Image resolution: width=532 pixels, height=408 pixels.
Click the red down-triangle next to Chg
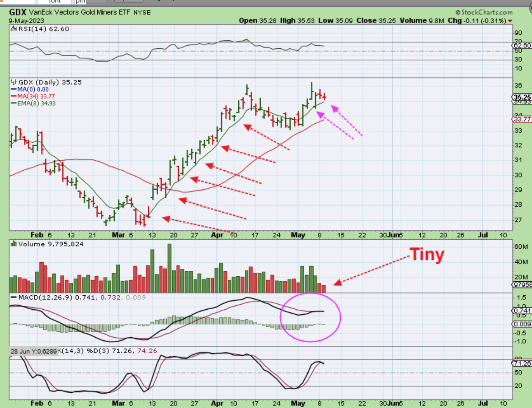(x=510, y=21)
